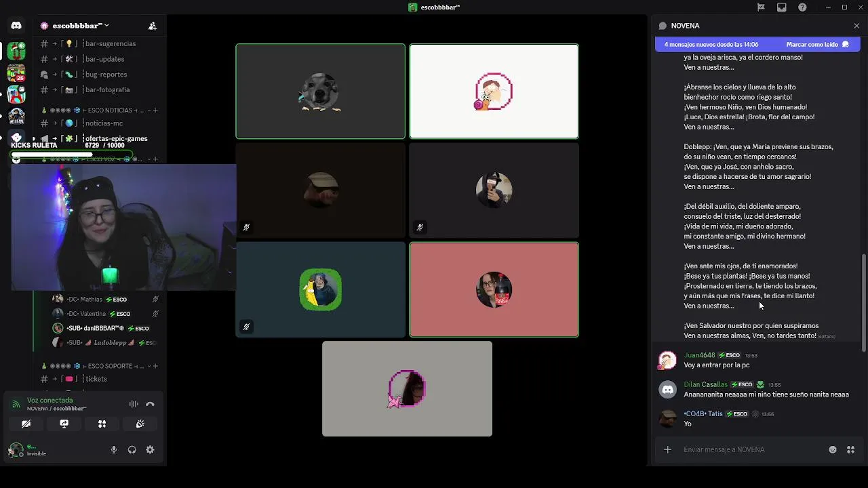Open the activities launcher icon

(x=102, y=424)
